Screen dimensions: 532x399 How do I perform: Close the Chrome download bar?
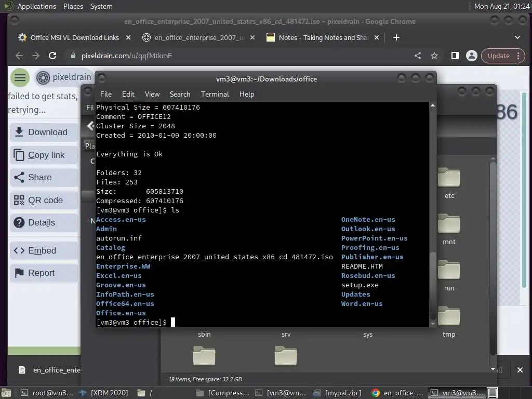(x=520, y=370)
